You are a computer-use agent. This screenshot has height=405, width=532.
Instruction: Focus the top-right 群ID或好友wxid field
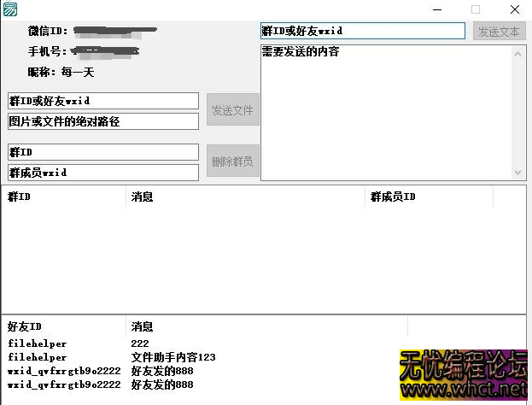pos(363,31)
